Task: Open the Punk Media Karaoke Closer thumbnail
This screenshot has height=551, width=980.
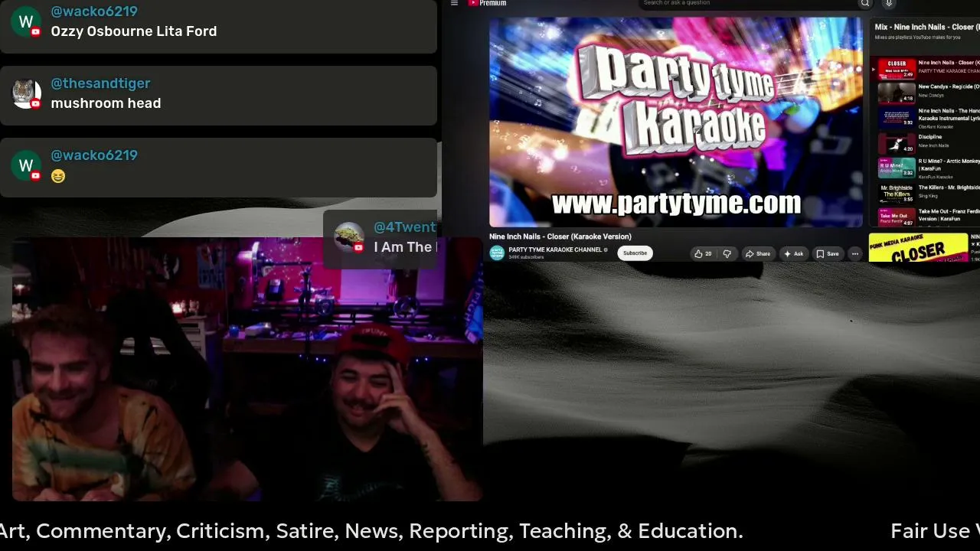Action: 918,248
